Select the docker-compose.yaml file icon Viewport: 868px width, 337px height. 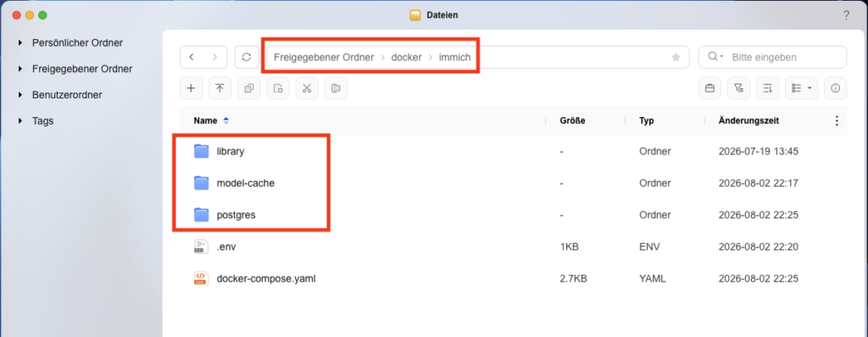click(200, 278)
